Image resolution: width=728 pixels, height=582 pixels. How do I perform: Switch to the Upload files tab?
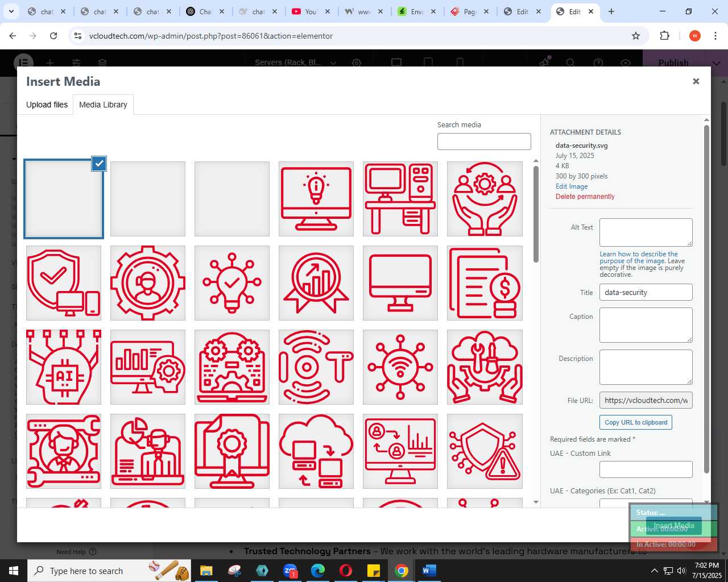pos(47,105)
